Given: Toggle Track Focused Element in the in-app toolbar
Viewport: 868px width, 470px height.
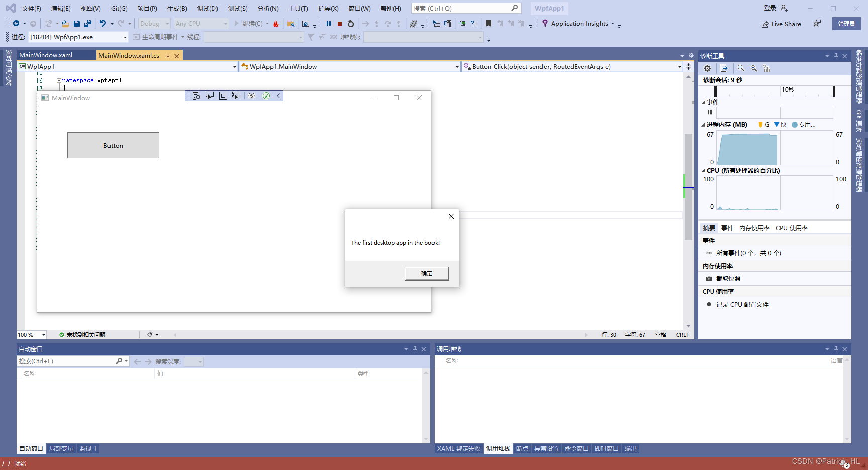Looking at the screenshot, I should tap(236, 96).
